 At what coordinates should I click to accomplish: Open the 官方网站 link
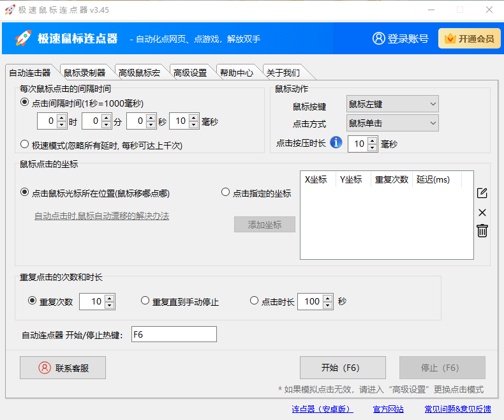coord(388,409)
